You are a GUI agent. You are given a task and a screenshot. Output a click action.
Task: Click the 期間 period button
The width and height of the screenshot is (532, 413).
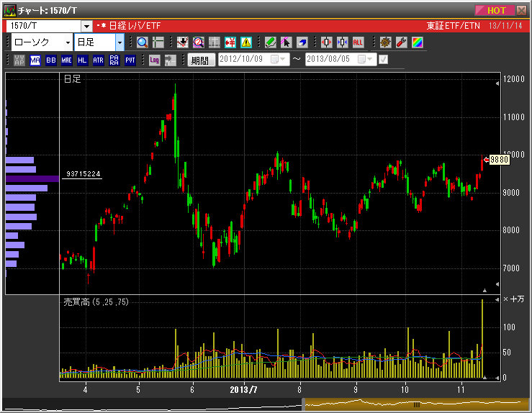coord(201,60)
